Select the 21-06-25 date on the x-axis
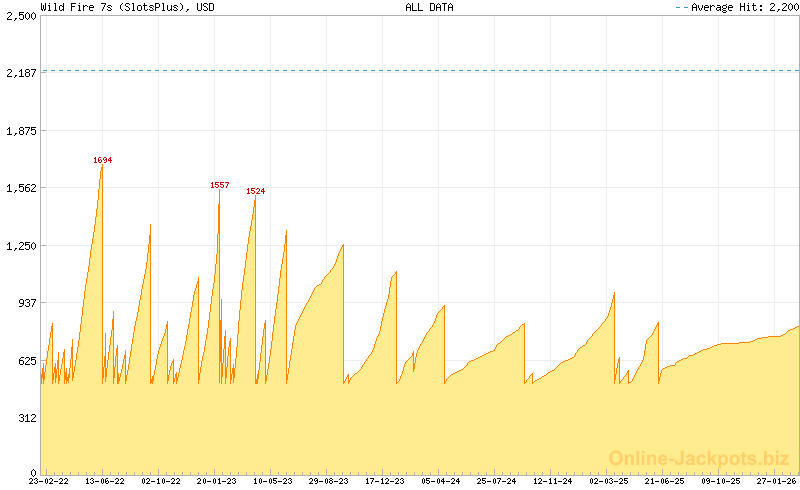 (665, 481)
